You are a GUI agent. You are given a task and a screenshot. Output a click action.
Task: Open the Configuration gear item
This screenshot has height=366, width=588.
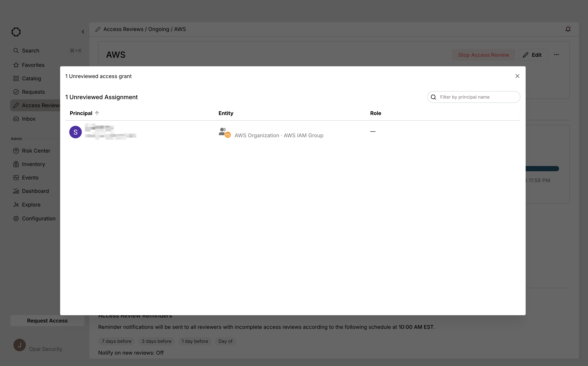point(39,218)
